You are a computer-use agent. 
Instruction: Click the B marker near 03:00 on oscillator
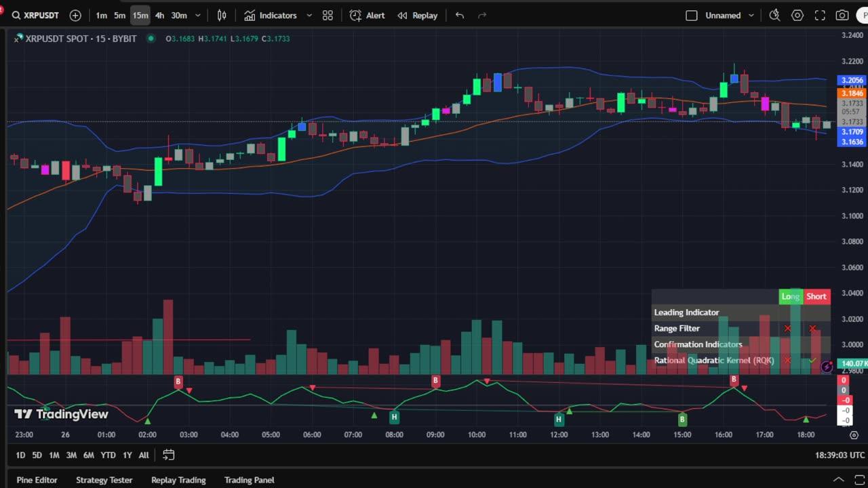178,382
